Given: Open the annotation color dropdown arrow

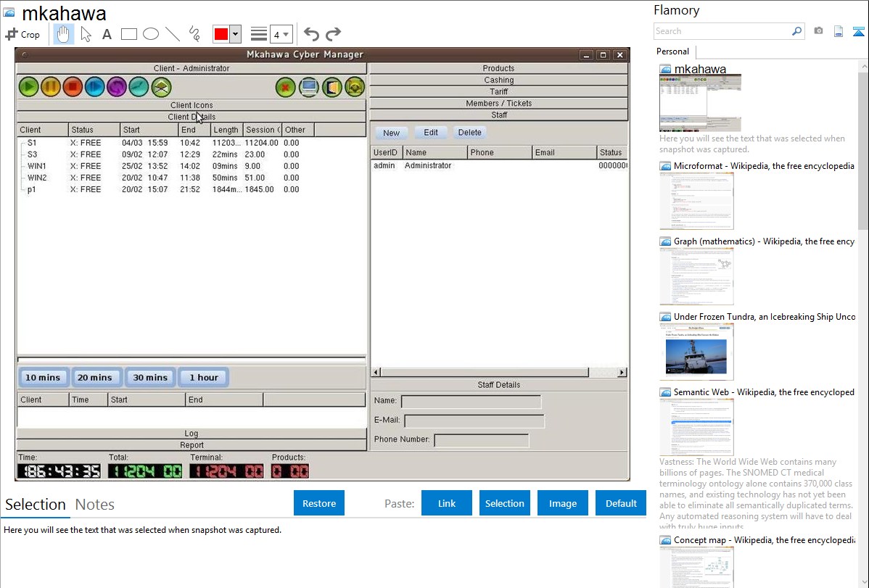Looking at the screenshot, I should click(236, 34).
